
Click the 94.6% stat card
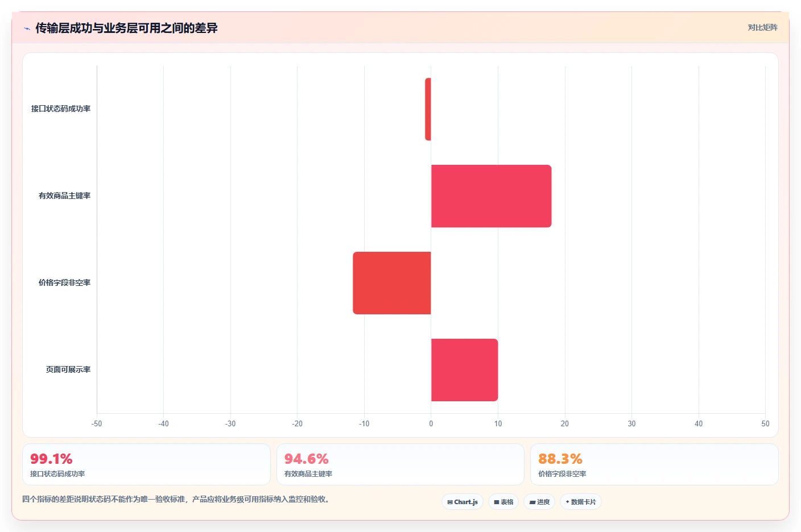point(400,464)
